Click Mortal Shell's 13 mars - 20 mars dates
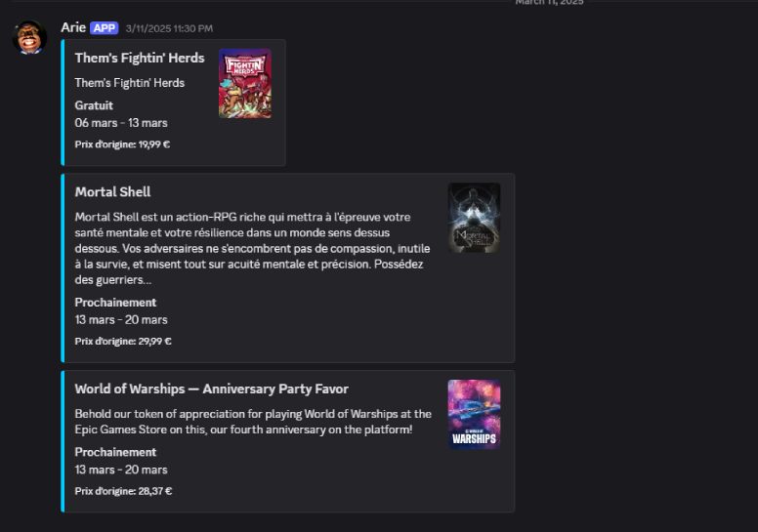The image size is (758, 532). click(x=121, y=320)
